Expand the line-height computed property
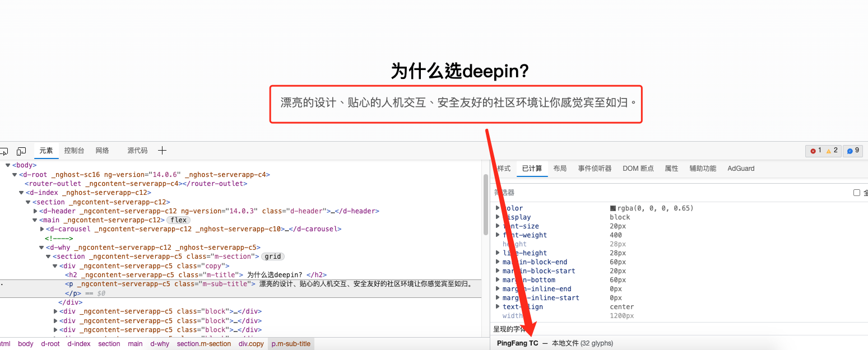 tap(498, 253)
